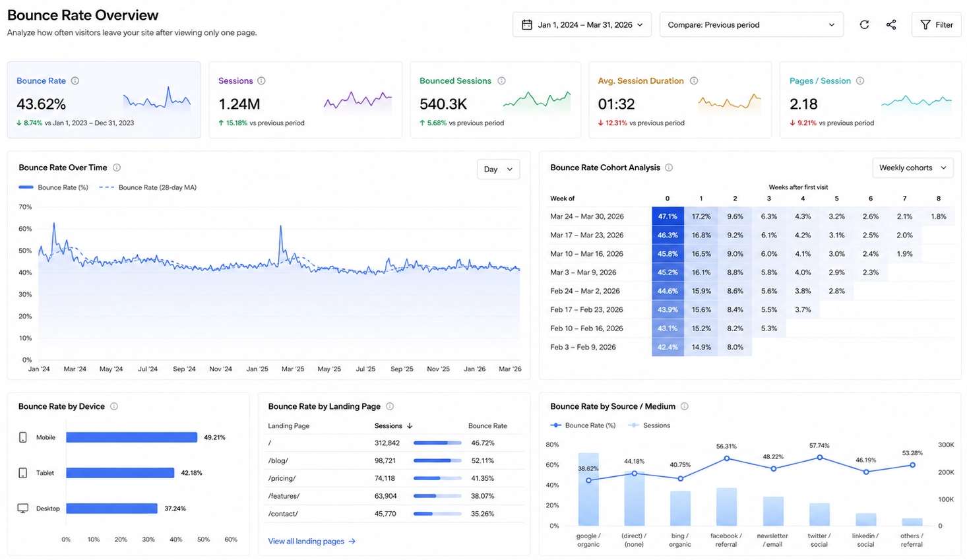The image size is (967, 560).
Task: Click the info icon next to Pages / Session
Action: tap(860, 80)
